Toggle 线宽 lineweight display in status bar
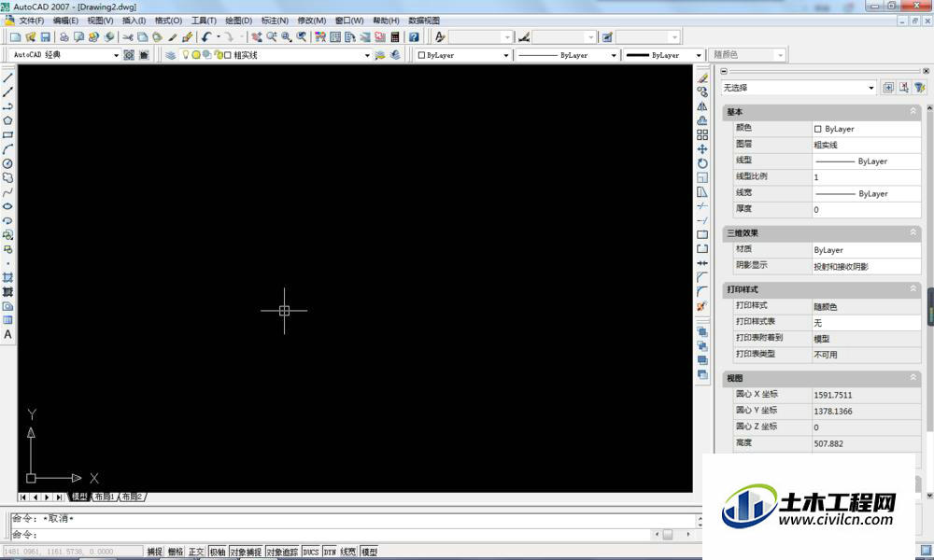The height and width of the screenshot is (560, 934). 348,552
